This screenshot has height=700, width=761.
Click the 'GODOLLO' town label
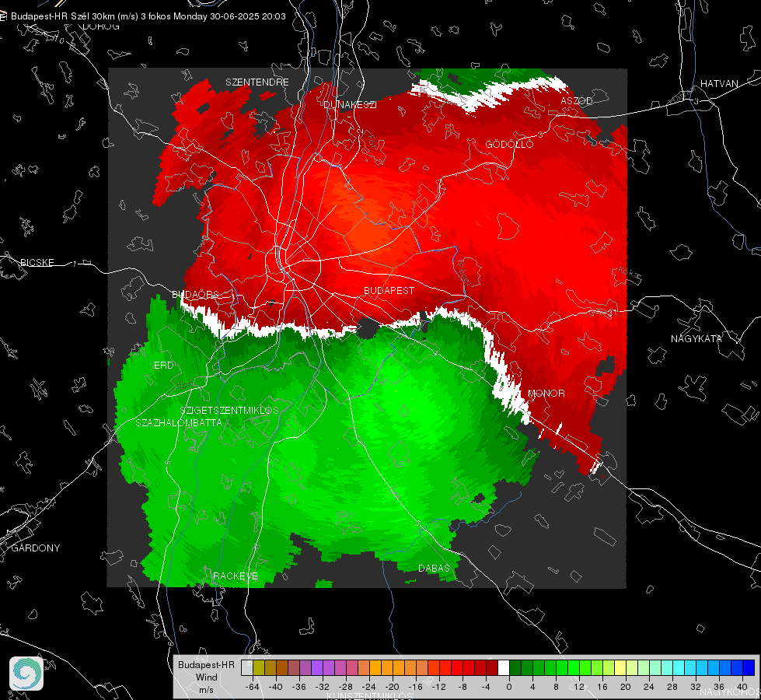[509, 144]
